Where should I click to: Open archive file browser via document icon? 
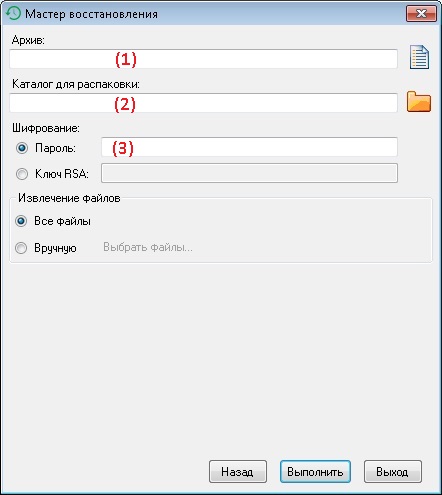419,57
